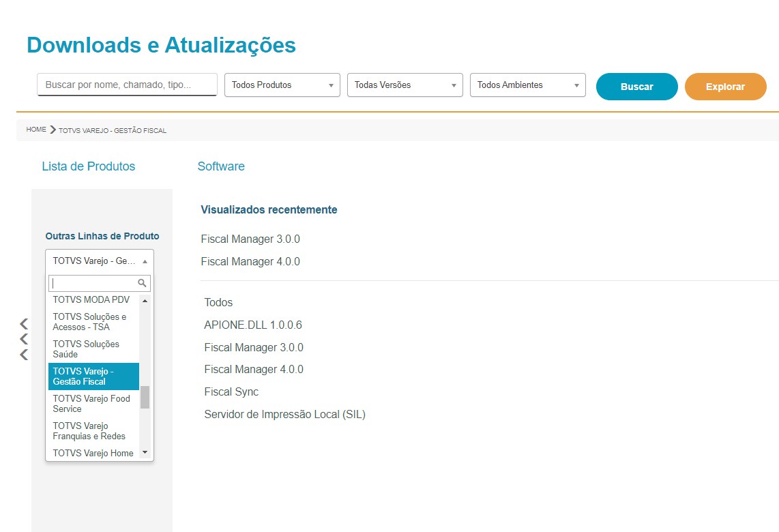Viewport: 779px width, 532px height.
Task: Select TOTVS Varejo Food Service option
Action: tap(94, 404)
